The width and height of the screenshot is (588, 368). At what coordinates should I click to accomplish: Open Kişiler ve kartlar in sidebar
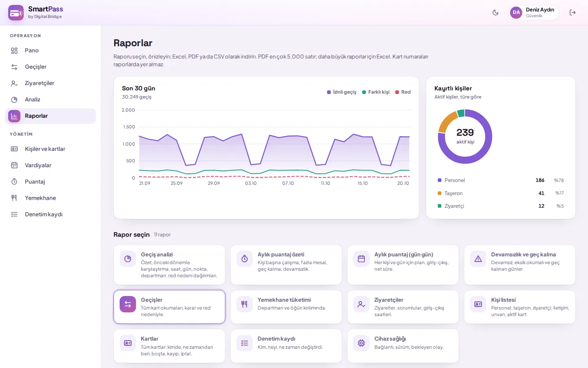tap(50, 149)
